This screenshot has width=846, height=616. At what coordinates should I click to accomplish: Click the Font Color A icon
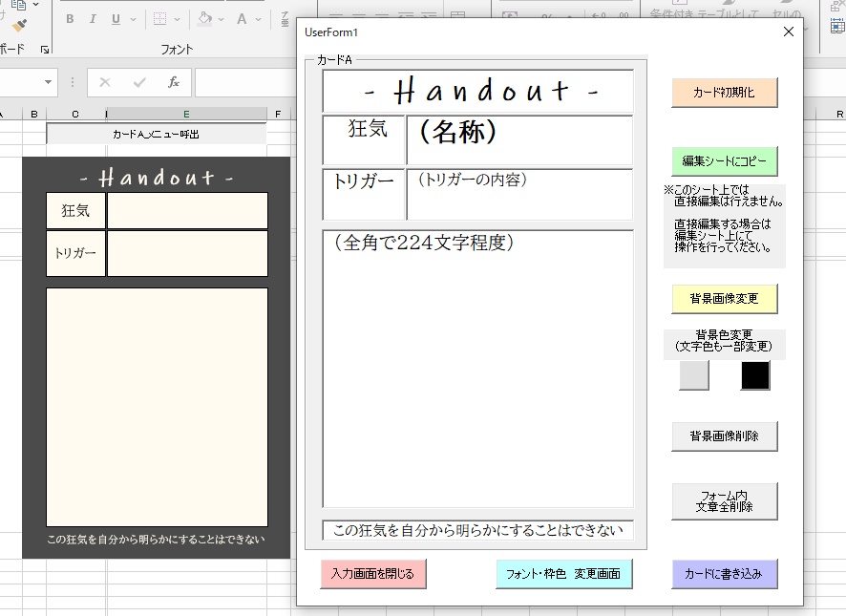[x=242, y=19]
